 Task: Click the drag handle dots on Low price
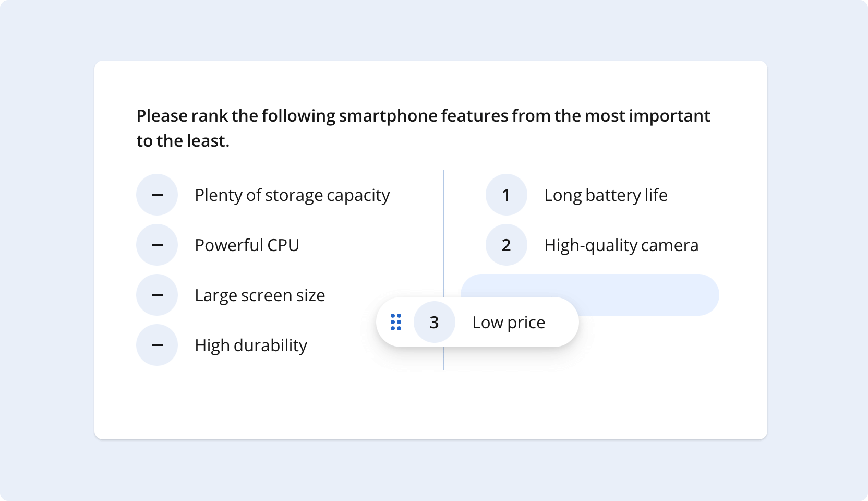pyautogui.click(x=396, y=322)
